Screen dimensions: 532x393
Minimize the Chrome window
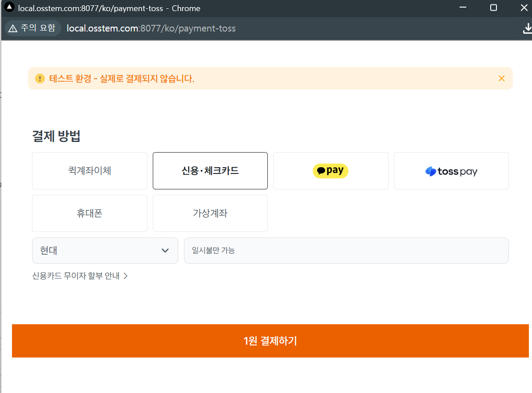pyautogui.click(x=463, y=8)
